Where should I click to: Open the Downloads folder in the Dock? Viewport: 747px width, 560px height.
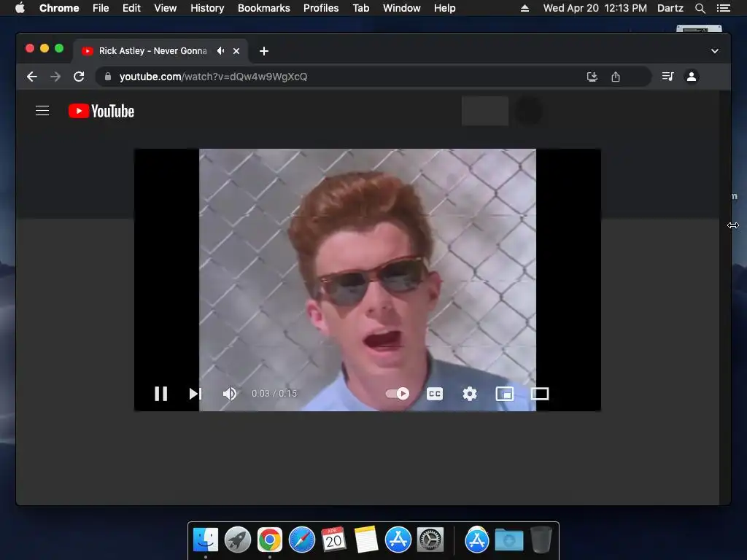(508, 540)
